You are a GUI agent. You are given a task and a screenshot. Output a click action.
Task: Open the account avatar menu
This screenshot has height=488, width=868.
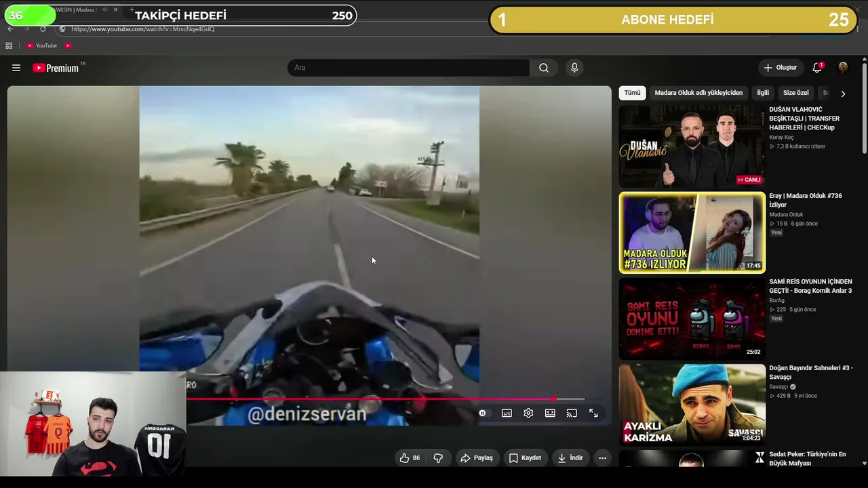(x=843, y=68)
